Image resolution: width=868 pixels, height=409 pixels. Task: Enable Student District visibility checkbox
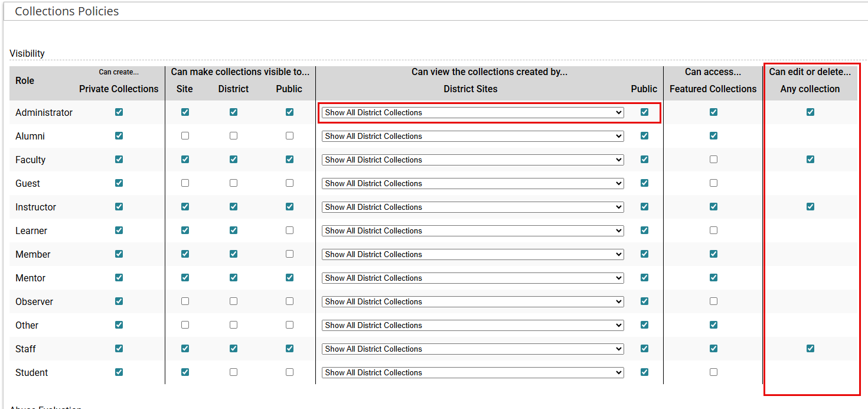pyautogui.click(x=234, y=372)
